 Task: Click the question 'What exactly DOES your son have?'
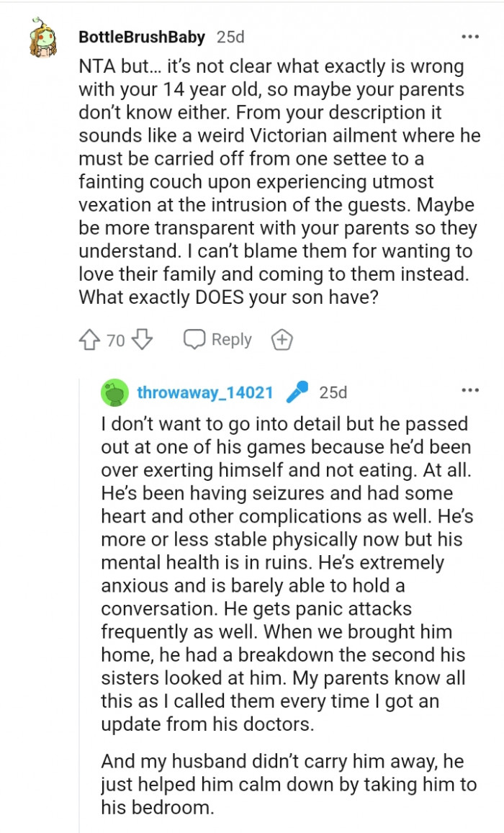click(x=228, y=297)
